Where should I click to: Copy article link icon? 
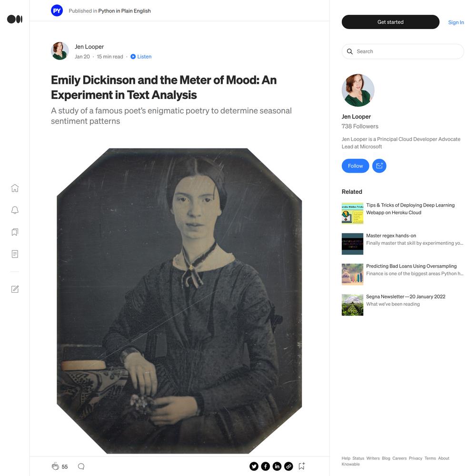(288, 466)
